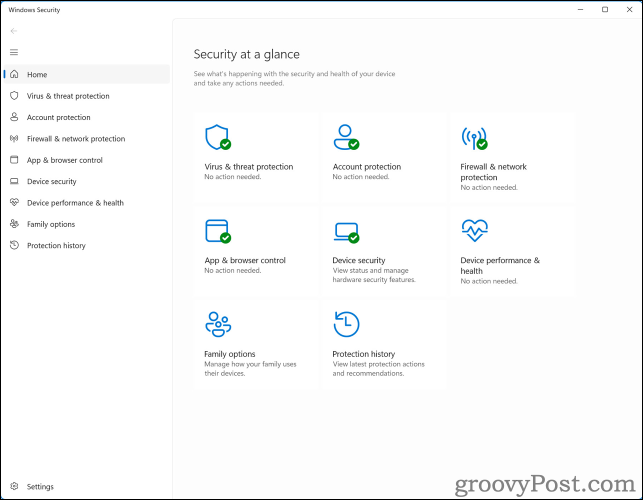This screenshot has height=500, width=643.
Task: Go to Firewall & network protection sidebar item
Action: [87, 138]
